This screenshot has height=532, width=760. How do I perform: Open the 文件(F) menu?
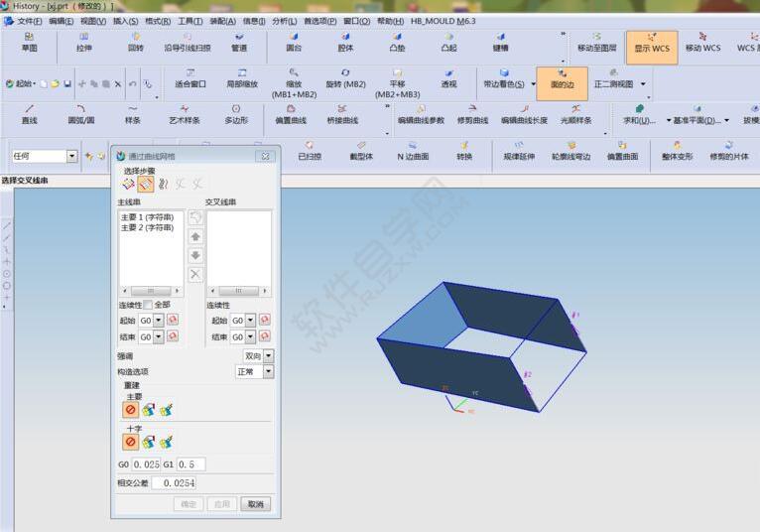(x=30, y=21)
